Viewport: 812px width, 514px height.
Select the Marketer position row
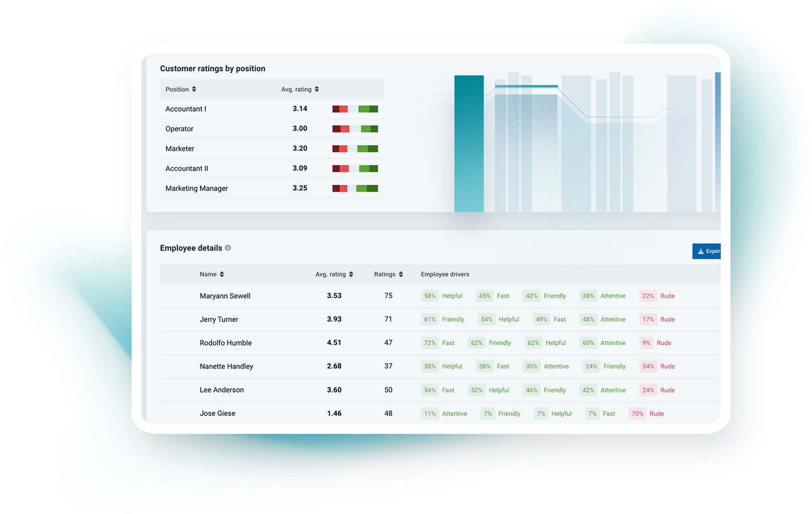coord(272,149)
